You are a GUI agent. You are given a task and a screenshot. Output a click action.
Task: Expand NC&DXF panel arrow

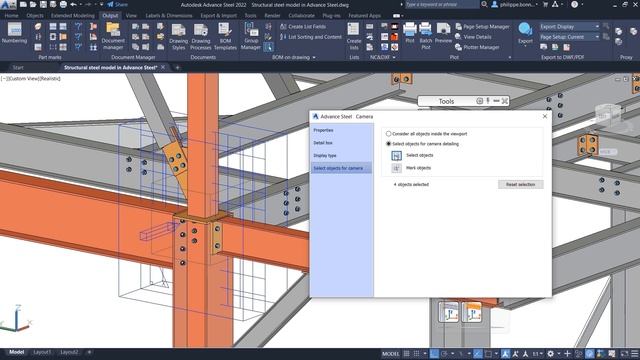(x=394, y=58)
